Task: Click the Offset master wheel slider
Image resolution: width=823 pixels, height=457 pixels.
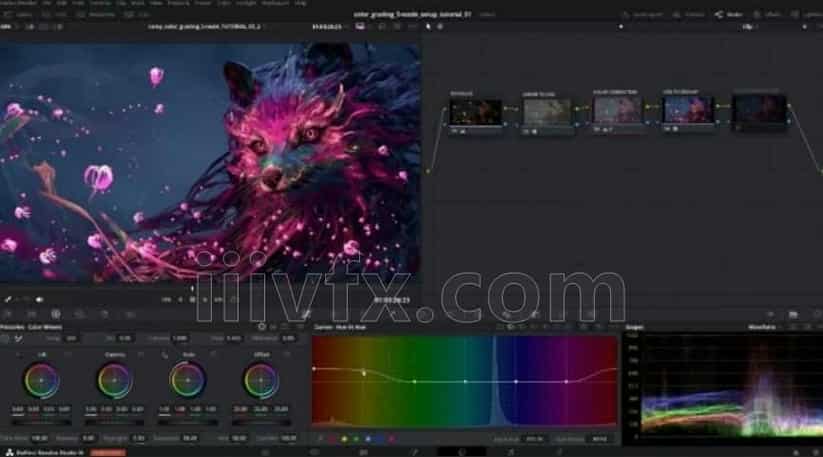Action: [x=260, y=422]
